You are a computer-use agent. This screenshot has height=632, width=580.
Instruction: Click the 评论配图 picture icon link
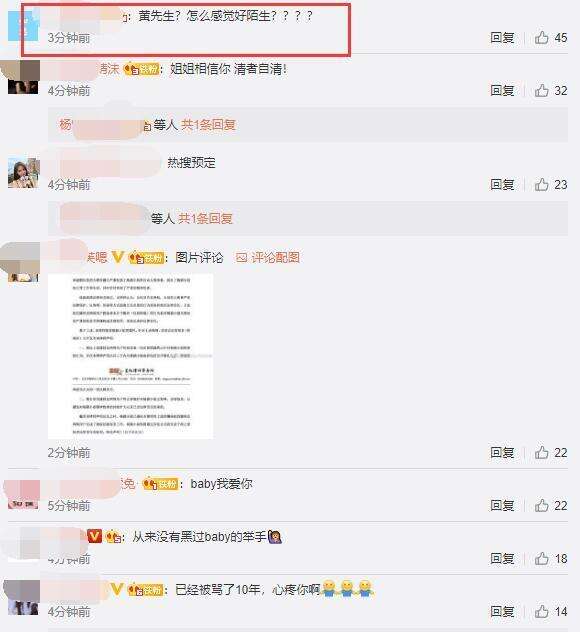coord(268,257)
